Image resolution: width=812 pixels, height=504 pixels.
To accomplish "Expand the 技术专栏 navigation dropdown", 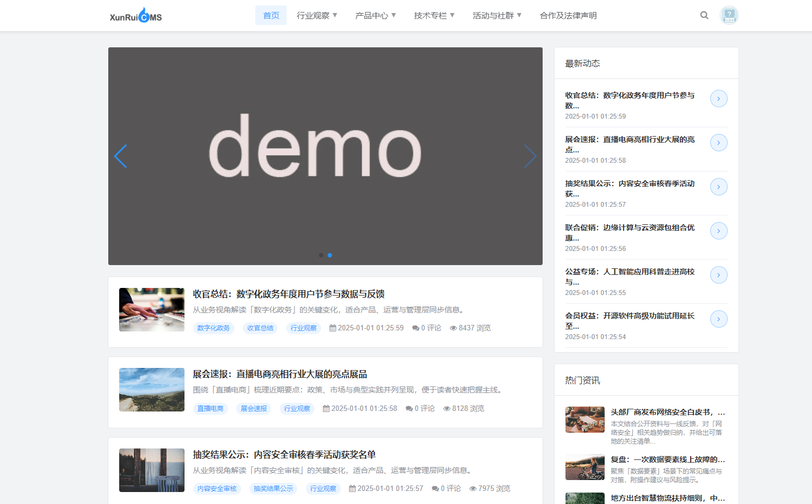I will point(434,15).
